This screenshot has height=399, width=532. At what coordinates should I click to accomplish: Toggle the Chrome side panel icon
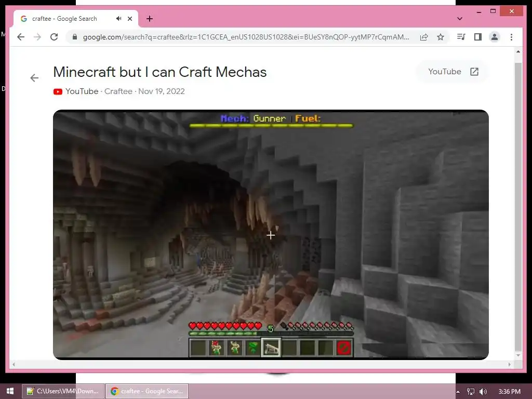(478, 37)
